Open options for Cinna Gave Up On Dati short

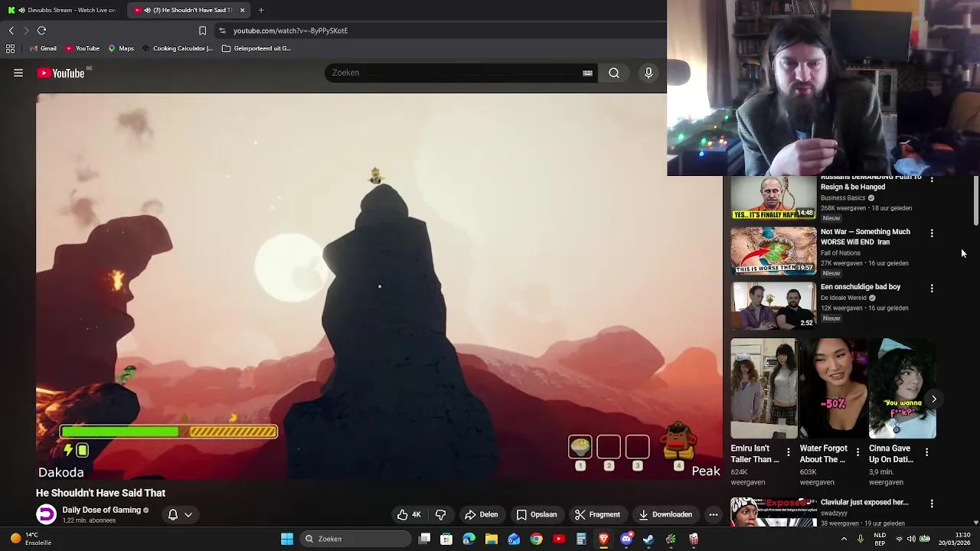tap(926, 452)
